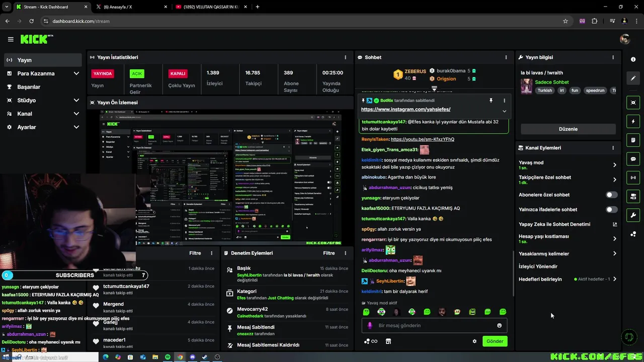Open Yapay Zeka ile Sohbet Denetimi external link

click(615, 224)
